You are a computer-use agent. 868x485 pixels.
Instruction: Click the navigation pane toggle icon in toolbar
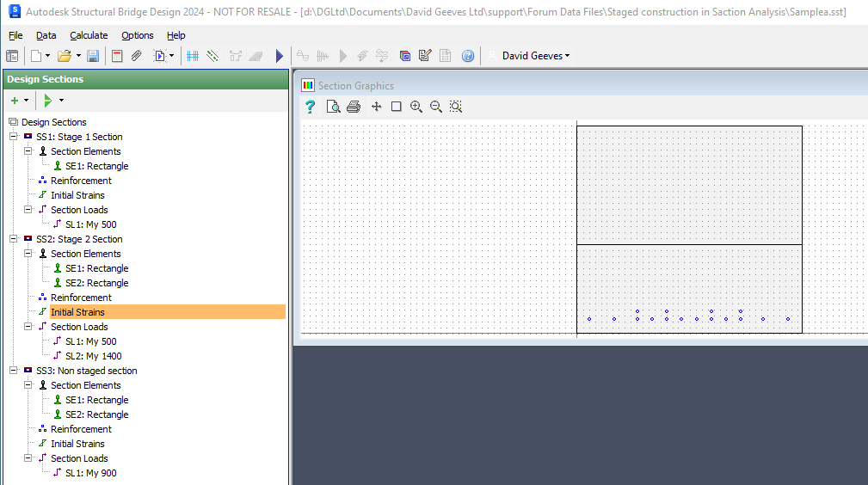click(12, 56)
